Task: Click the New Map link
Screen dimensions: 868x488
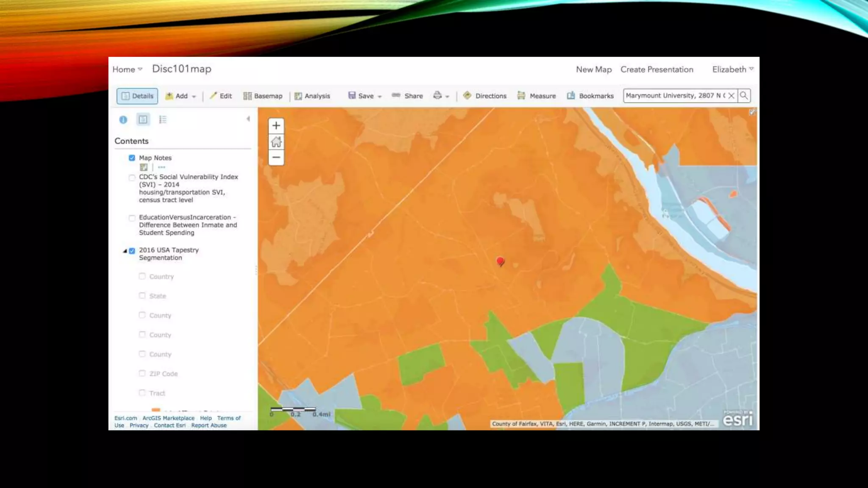Action: (x=593, y=69)
